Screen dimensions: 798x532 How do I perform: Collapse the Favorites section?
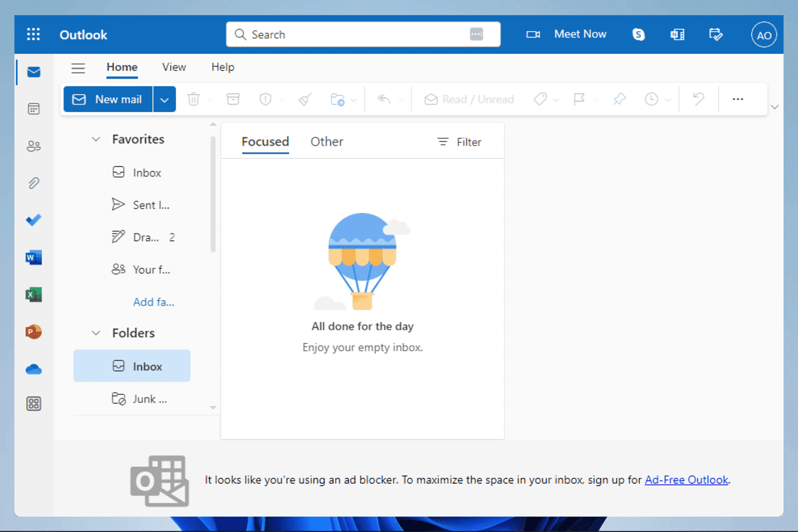[96, 139]
